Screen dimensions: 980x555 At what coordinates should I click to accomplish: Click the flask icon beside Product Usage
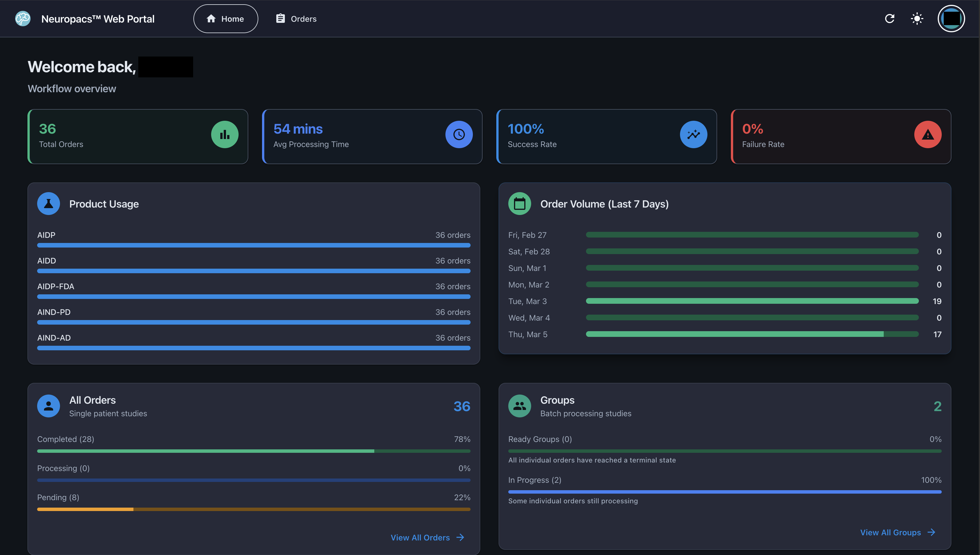pyautogui.click(x=49, y=203)
